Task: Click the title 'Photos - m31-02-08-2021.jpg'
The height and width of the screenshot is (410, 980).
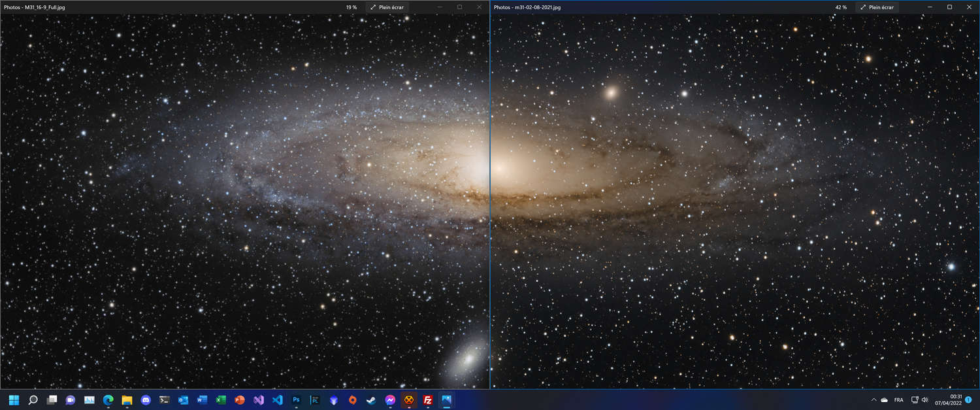Action: pyautogui.click(x=527, y=7)
